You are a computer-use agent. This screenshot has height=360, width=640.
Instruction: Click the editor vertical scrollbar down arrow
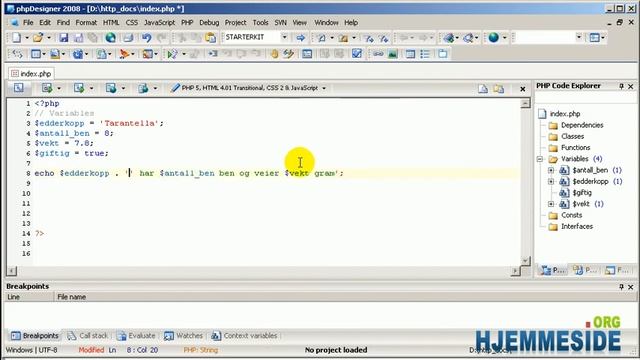[x=525, y=260]
